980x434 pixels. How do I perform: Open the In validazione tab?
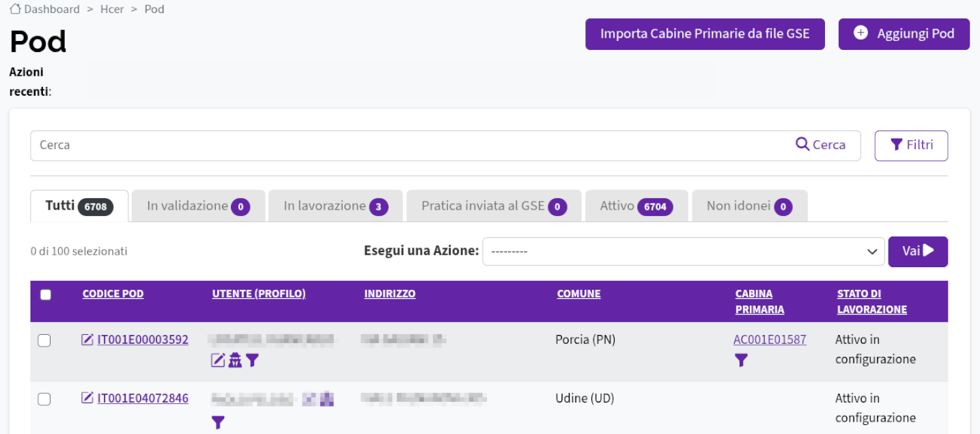click(198, 206)
